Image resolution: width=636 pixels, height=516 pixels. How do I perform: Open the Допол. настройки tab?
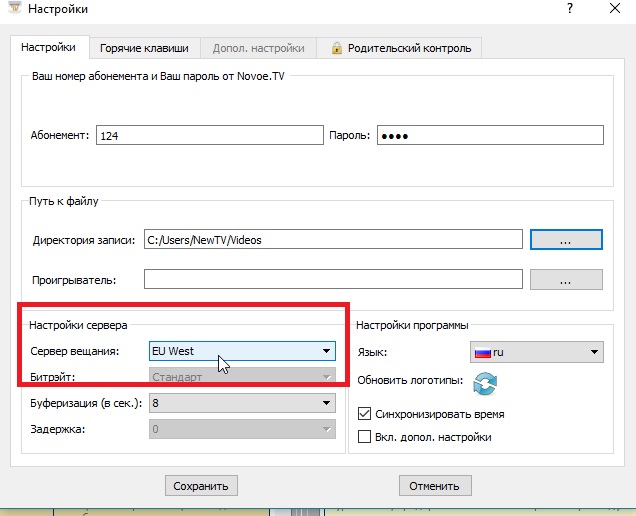[258, 48]
